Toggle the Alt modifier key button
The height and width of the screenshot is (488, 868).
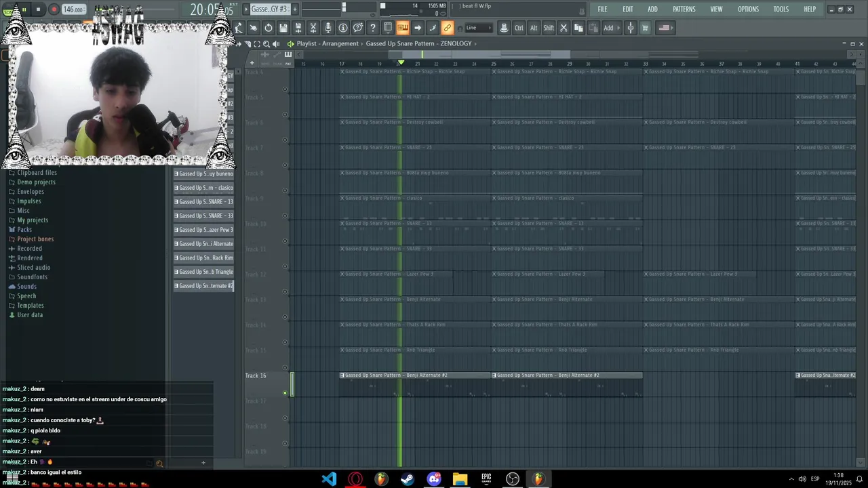534,28
